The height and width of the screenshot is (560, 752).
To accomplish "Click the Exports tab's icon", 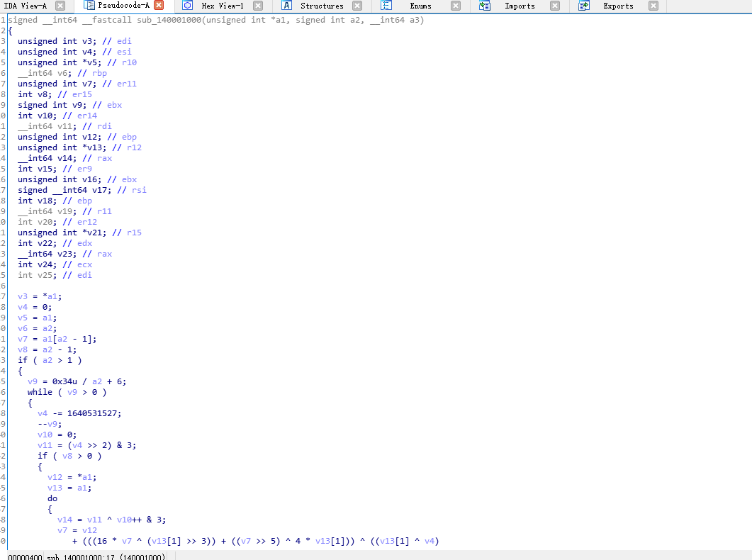I will click(584, 6).
